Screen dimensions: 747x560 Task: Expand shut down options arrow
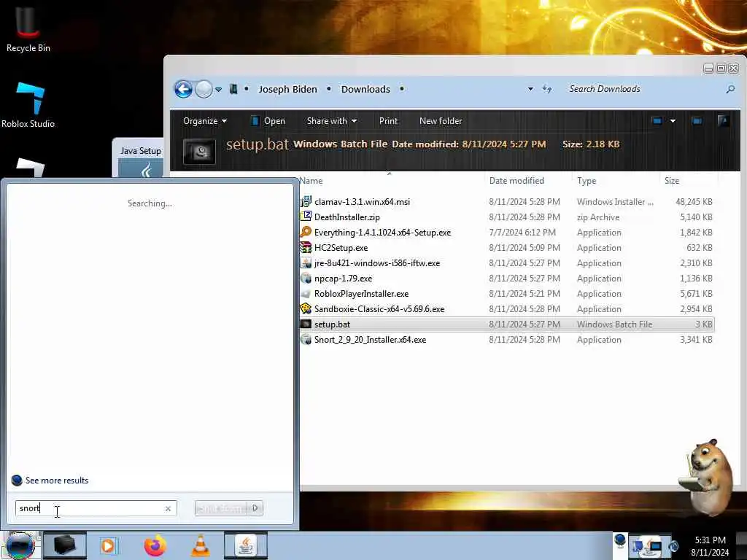(x=255, y=508)
